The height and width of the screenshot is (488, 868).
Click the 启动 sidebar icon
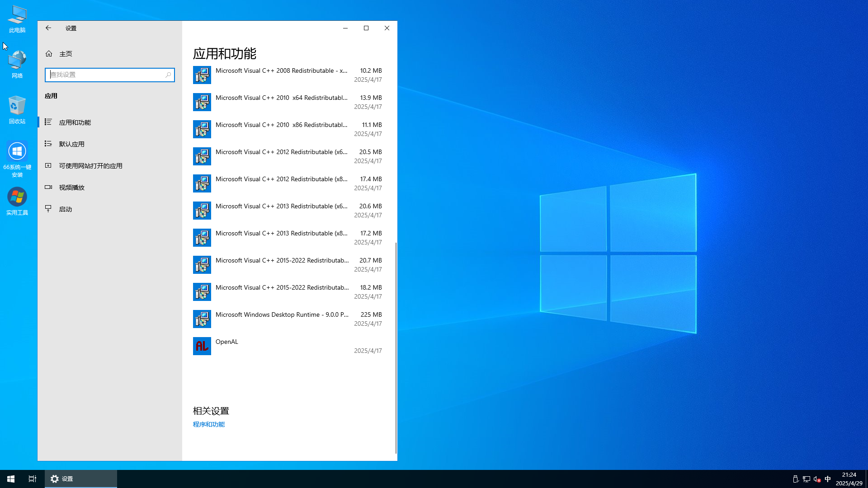pos(48,209)
